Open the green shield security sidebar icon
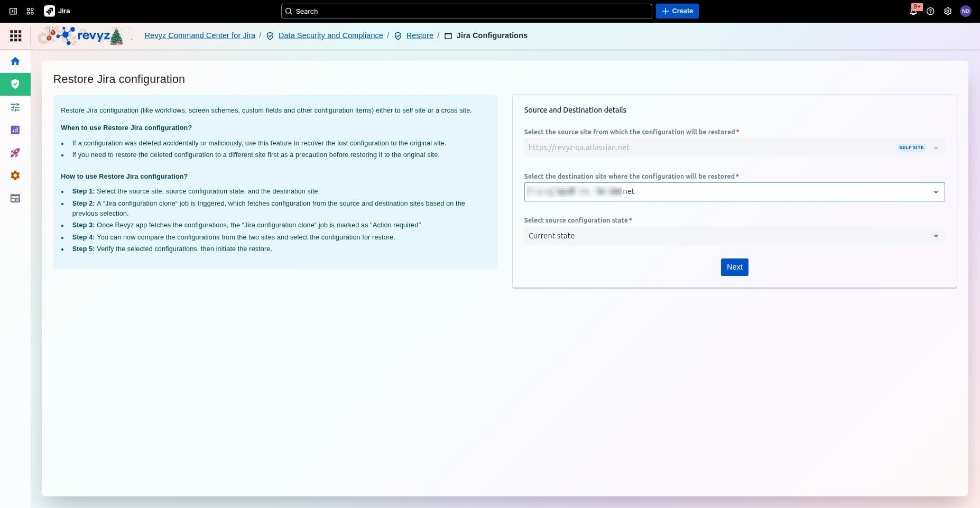Image resolution: width=980 pixels, height=508 pixels. tap(15, 84)
